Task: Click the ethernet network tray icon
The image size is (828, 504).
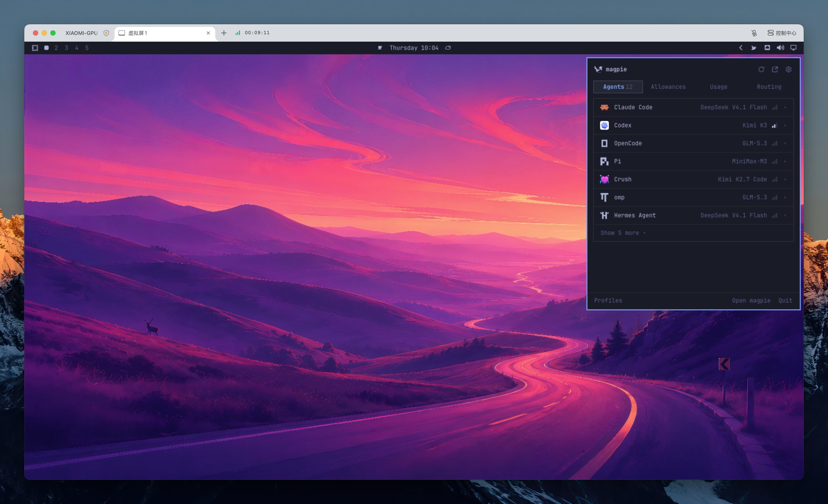Action: click(767, 48)
